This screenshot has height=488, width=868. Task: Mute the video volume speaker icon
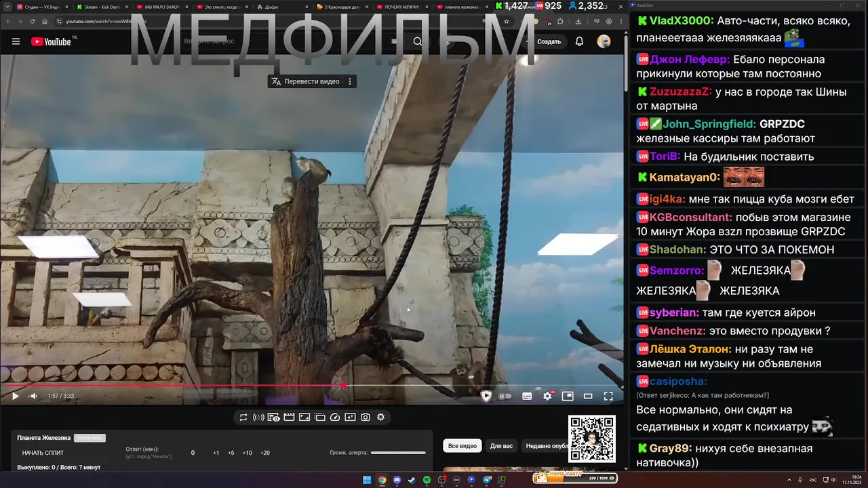[33, 396]
